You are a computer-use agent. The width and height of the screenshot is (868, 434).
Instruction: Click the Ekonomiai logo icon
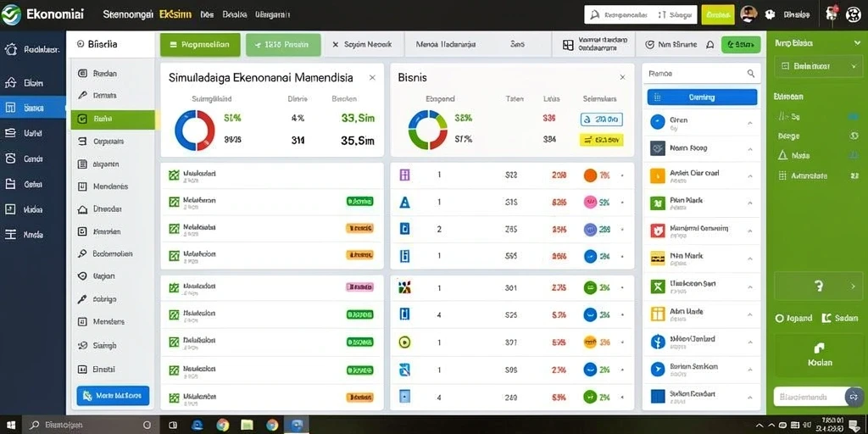pyautogui.click(x=10, y=15)
